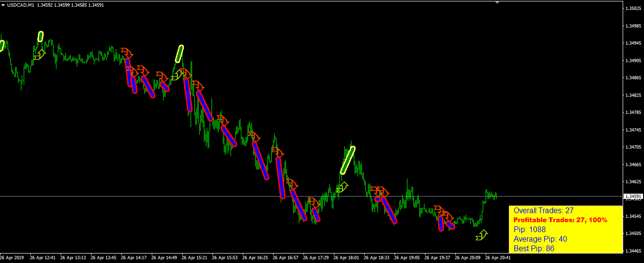Click the 26 Apr 18:01 time label
Screen dimensions: 644x263
point(346,258)
